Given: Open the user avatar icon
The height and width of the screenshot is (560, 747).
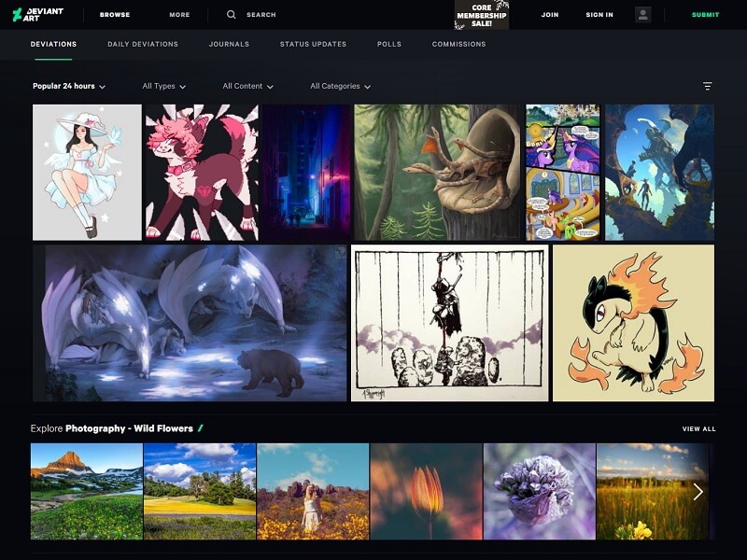Looking at the screenshot, I should point(642,14).
